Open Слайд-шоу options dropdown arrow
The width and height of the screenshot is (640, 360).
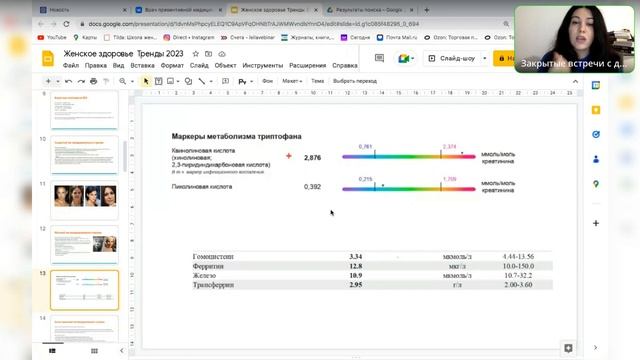pyautogui.click(x=484, y=58)
